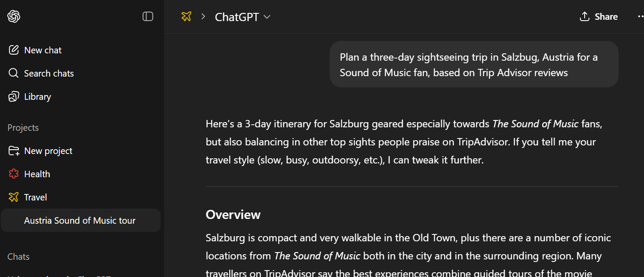Click the New chat pencil icon
This screenshot has width=644, height=277.
coord(14,50)
